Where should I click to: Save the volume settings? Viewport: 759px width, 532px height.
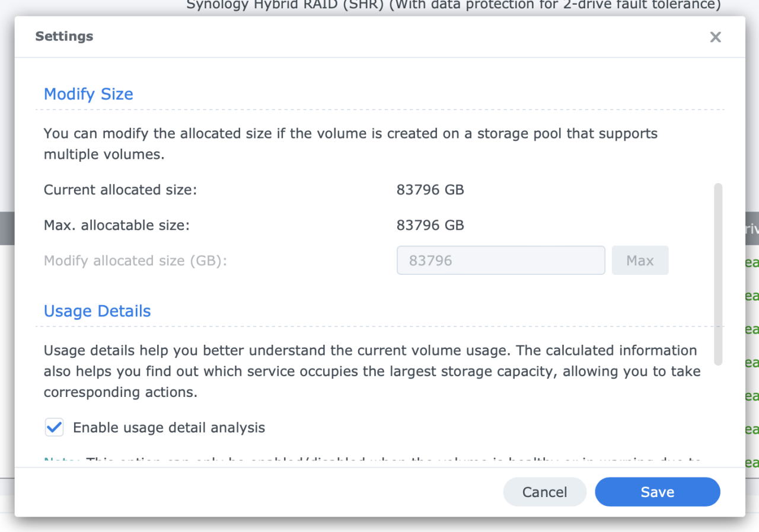(657, 492)
